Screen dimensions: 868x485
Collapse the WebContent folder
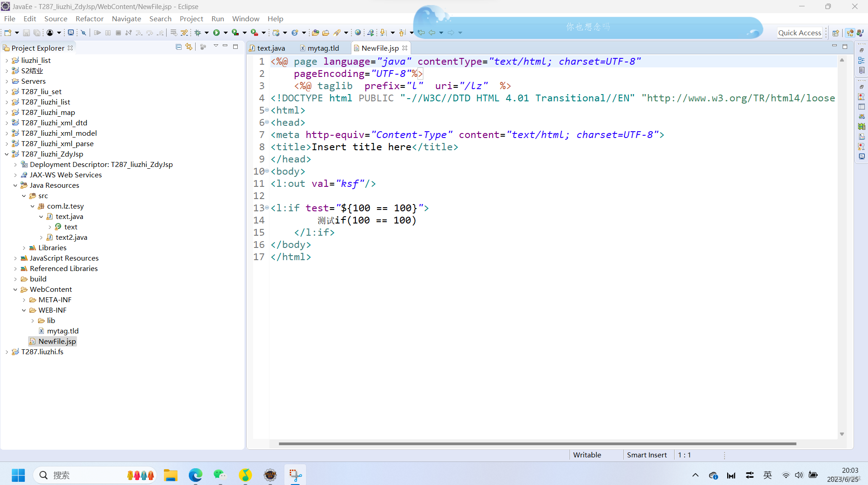tap(15, 289)
